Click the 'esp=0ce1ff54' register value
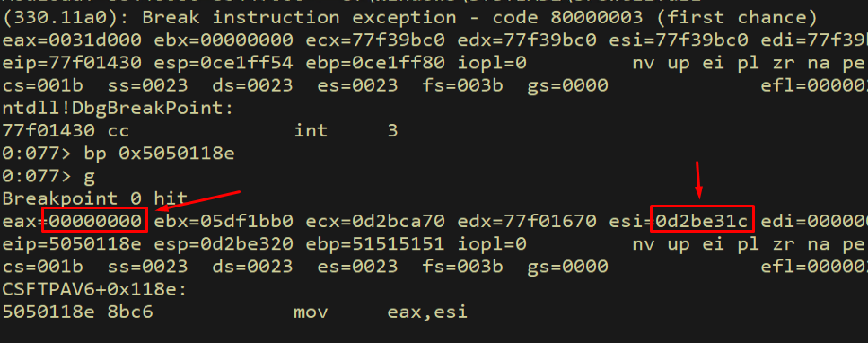Image resolution: width=868 pixels, height=343 pixels. coord(224,63)
